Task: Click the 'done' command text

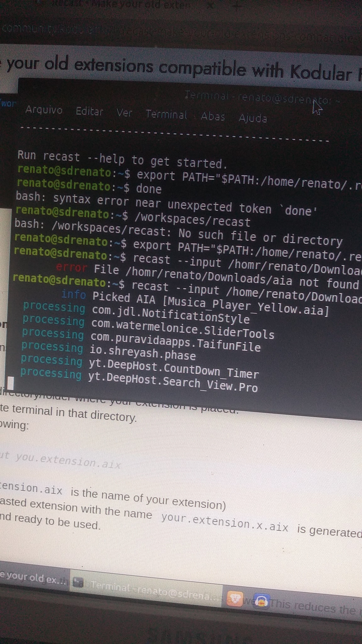Action: point(149,189)
